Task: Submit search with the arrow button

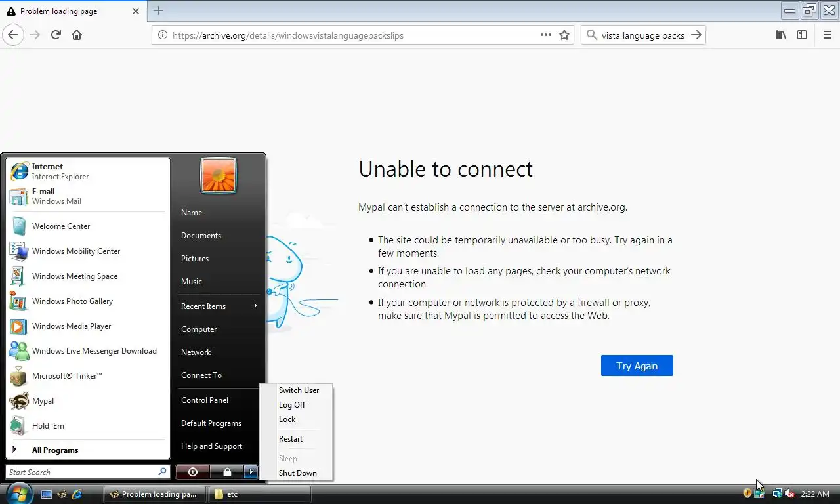Action: click(x=696, y=35)
